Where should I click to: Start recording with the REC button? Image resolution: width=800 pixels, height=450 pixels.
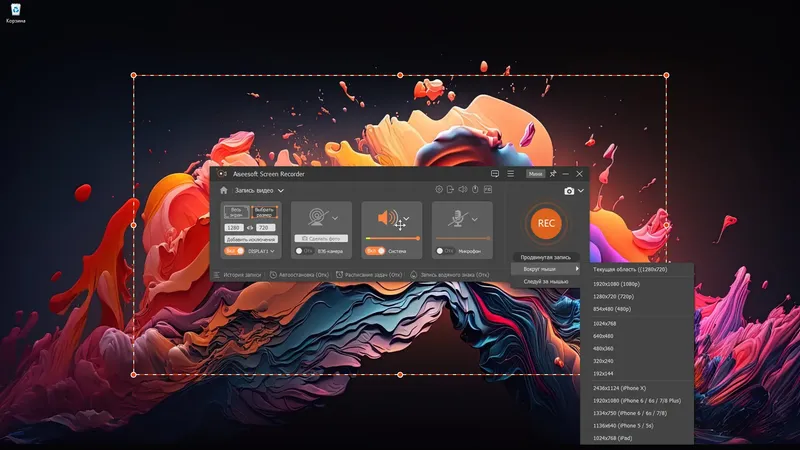tap(546, 223)
